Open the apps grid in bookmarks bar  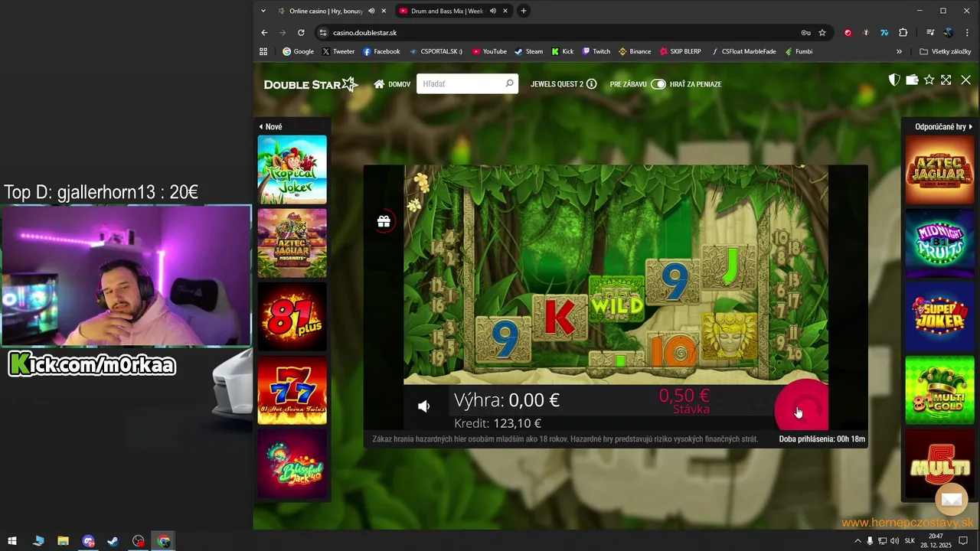point(263,51)
